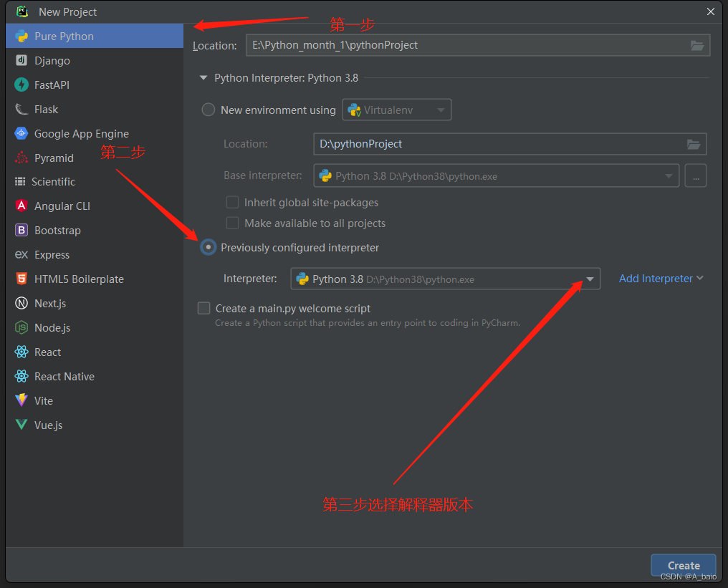The width and height of the screenshot is (728, 588).
Task: Select Previously configured interpreter radio button
Action: (x=208, y=247)
